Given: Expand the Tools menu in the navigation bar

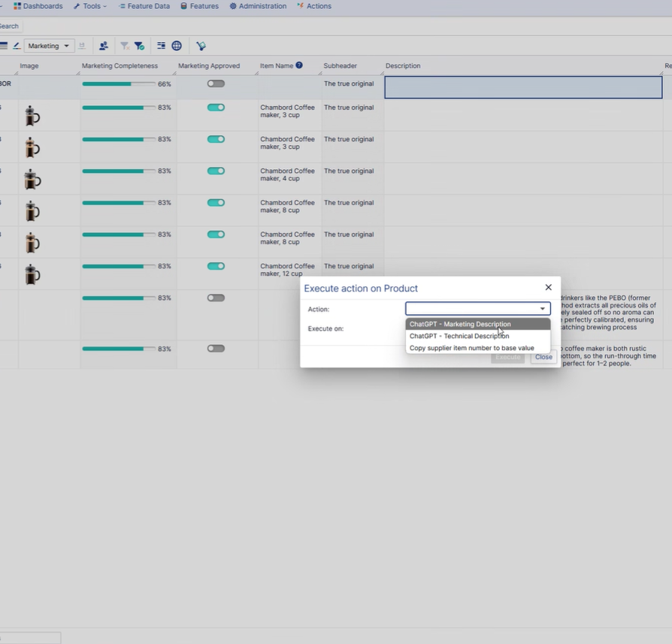Looking at the screenshot, I should (90, 6).
